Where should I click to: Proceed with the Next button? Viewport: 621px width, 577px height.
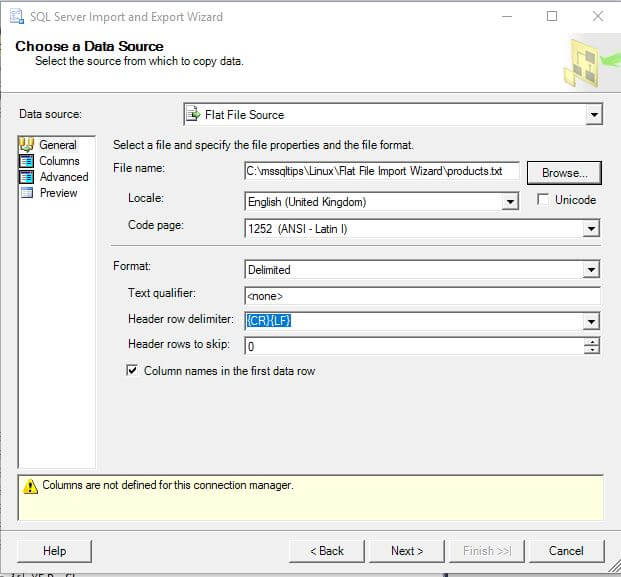[x=407, y=551]
